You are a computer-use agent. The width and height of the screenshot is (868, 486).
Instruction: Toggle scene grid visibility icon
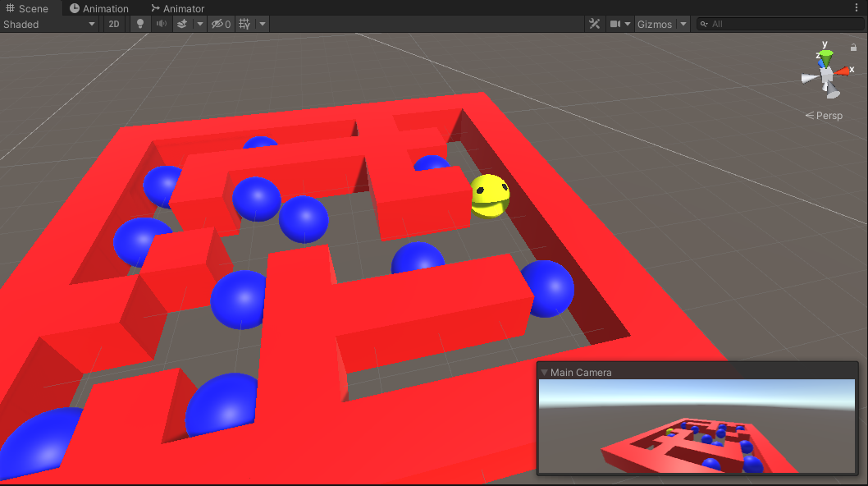click(244, 24)
